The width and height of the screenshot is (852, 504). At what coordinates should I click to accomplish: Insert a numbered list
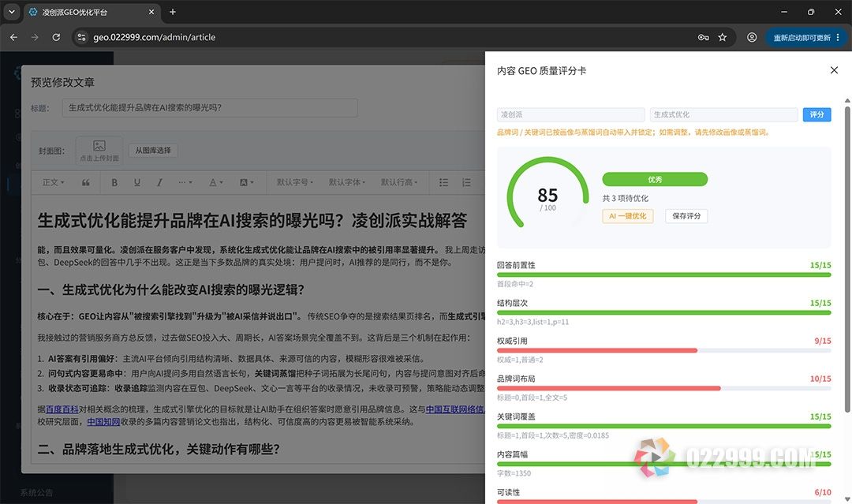[466, 182]
